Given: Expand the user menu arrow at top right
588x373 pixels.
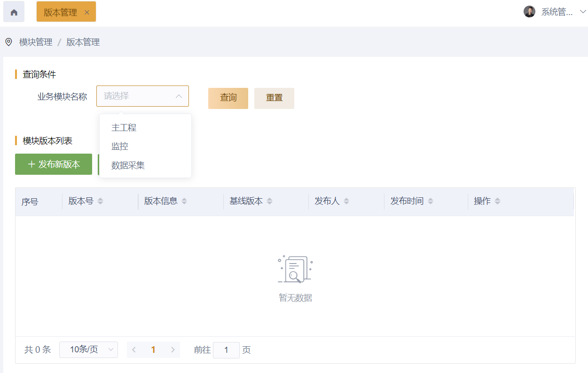Looking at the screenshot, I should (x=583, y=12).
